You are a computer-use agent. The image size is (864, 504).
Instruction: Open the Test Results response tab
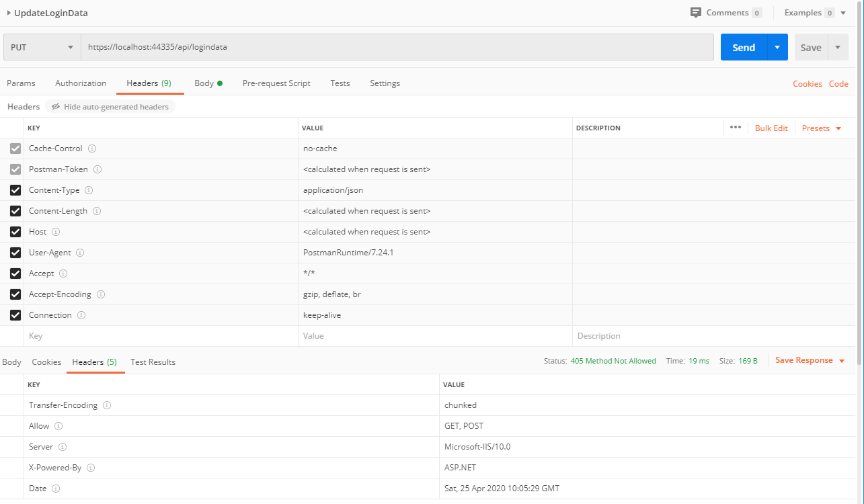pos(153,362)
